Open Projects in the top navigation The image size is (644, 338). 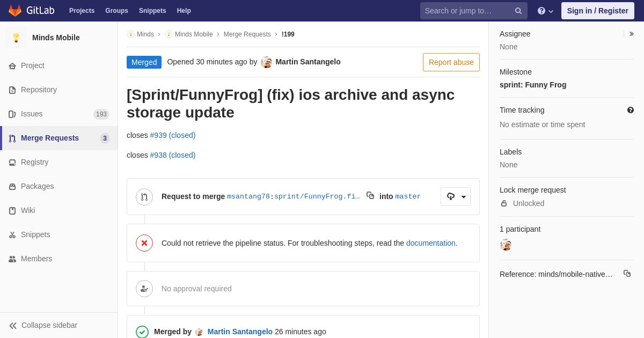click(x=82, y=11)
